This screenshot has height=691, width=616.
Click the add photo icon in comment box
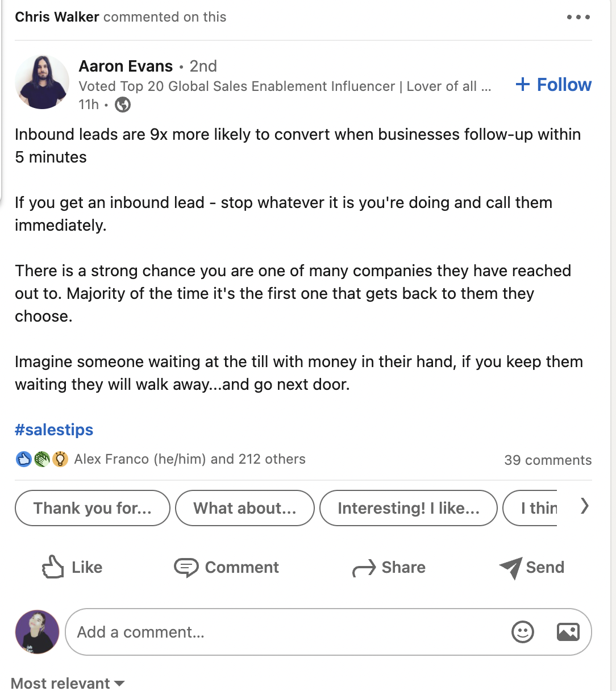568,632
